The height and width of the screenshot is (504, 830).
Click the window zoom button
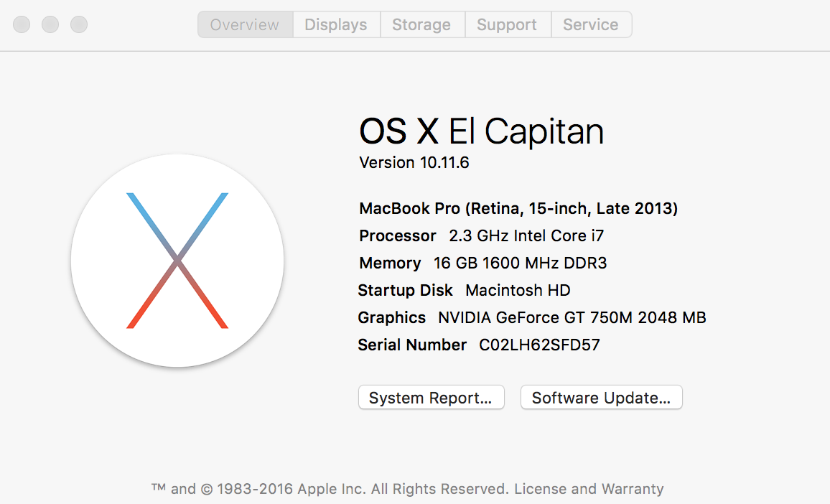click(79, 24)
